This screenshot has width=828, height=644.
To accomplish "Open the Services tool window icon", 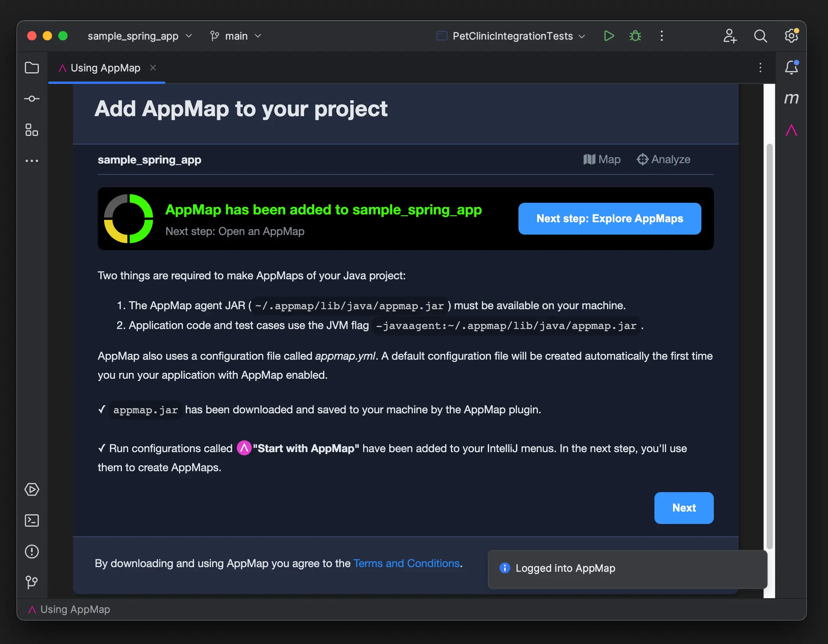I will pos(32,489).
